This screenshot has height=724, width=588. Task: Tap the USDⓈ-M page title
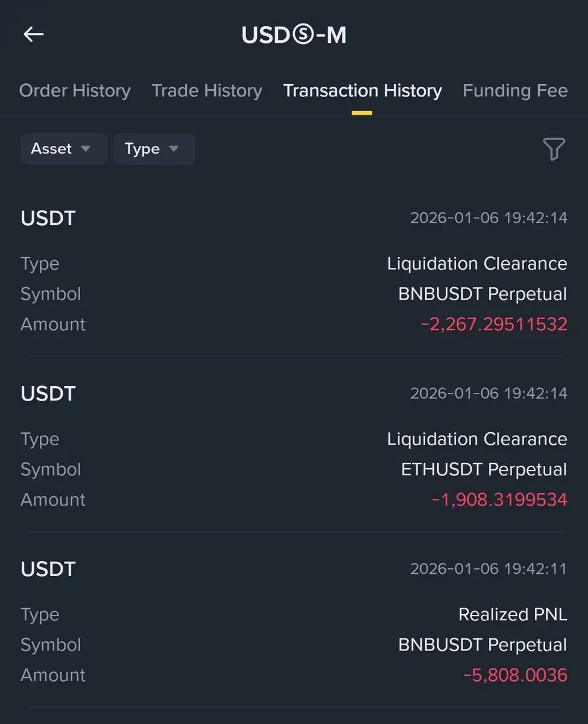pos(294,35)
